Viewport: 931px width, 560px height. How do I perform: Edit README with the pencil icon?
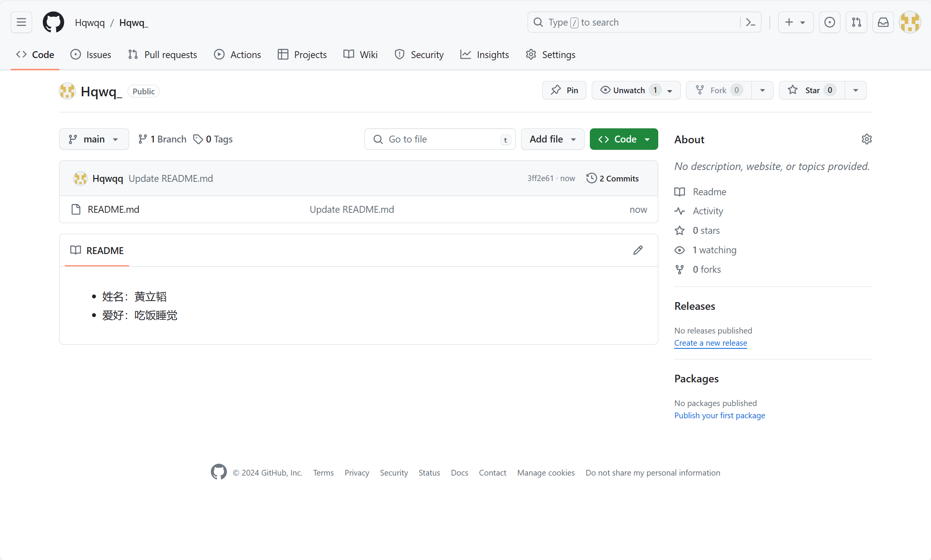638,250
